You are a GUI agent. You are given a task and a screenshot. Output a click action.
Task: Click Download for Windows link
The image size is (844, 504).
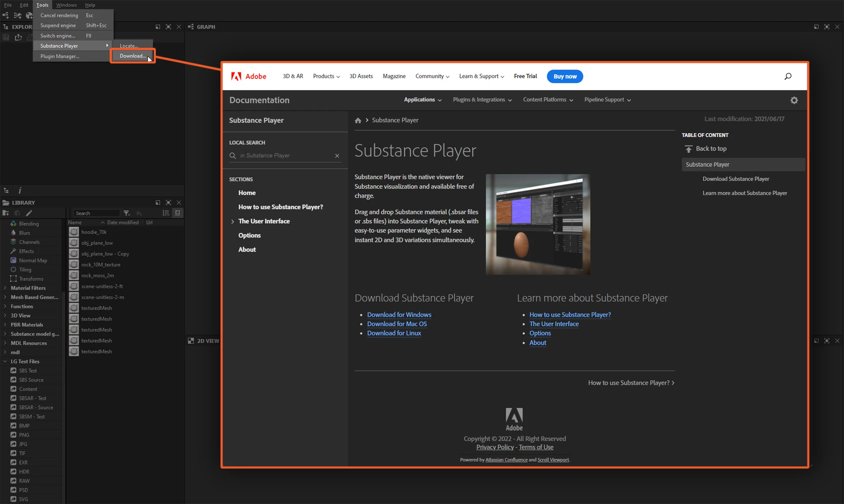[399, 315]
